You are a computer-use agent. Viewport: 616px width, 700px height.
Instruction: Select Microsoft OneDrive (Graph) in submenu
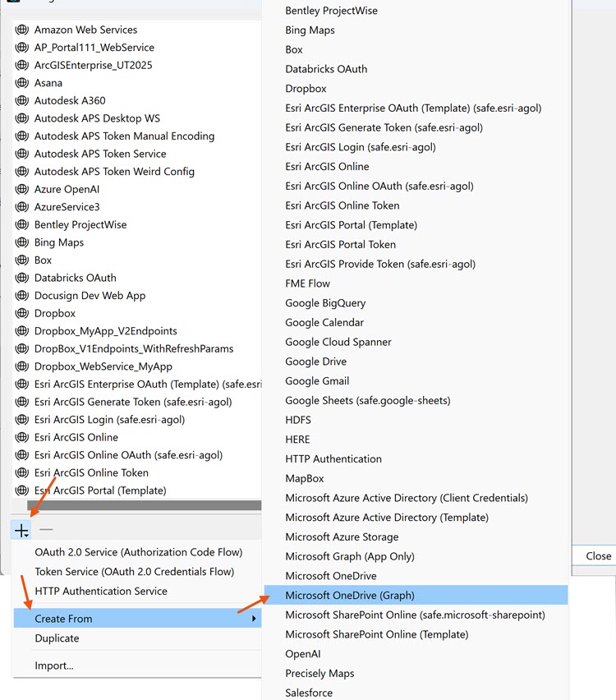point(416,595)
